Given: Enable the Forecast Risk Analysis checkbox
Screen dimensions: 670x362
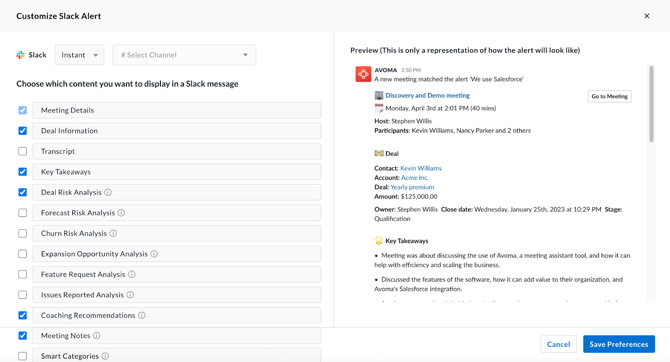Looking at the screenshot, I should [23, 213].
